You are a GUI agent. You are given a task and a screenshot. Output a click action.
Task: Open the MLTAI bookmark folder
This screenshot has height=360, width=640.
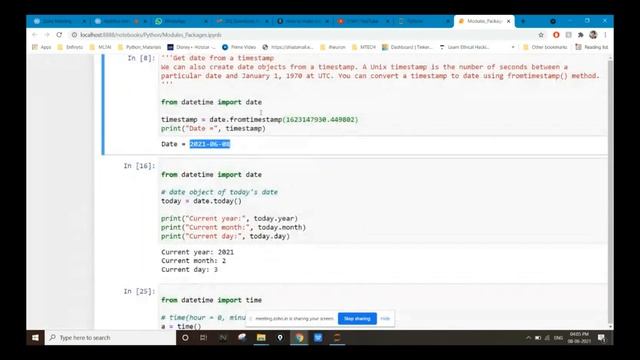(x=100, y=47)
